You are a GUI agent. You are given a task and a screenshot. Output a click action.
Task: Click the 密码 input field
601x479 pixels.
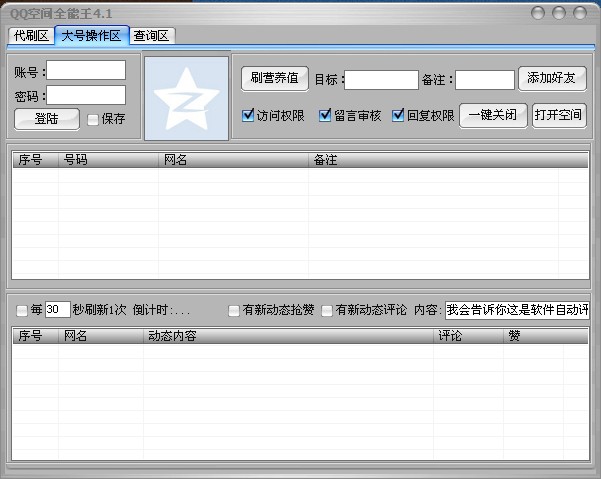[86, 95]
